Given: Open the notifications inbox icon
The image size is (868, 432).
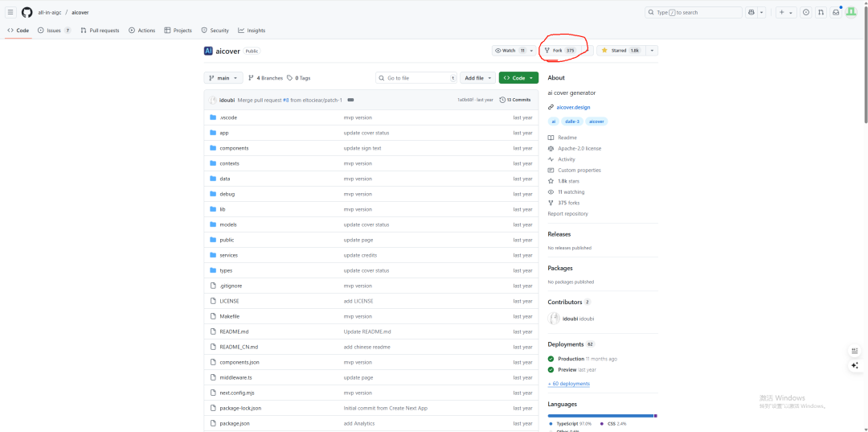Looking at the screenshot, I should [836, 12].
